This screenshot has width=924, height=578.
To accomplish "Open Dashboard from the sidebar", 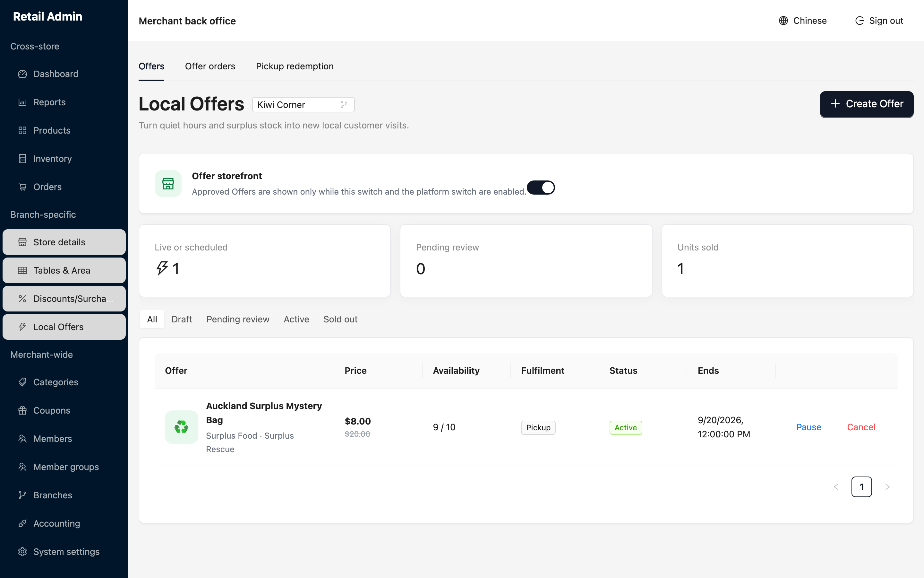I will pyautogui.click(x=64, y=74).
